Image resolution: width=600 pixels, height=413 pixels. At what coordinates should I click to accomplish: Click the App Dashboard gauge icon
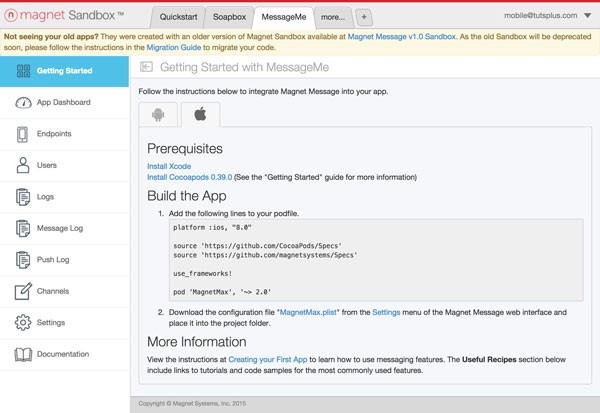pyautogui.click(x=23, y=103)
